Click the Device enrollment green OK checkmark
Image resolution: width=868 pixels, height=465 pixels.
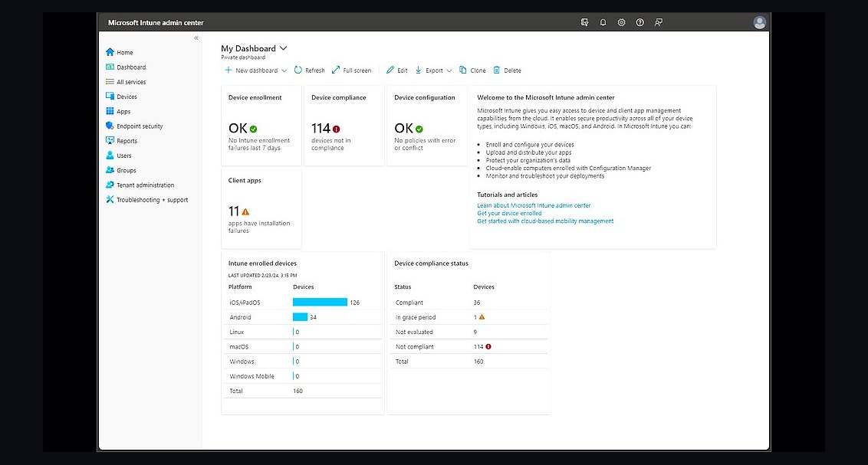click(254, 129)
